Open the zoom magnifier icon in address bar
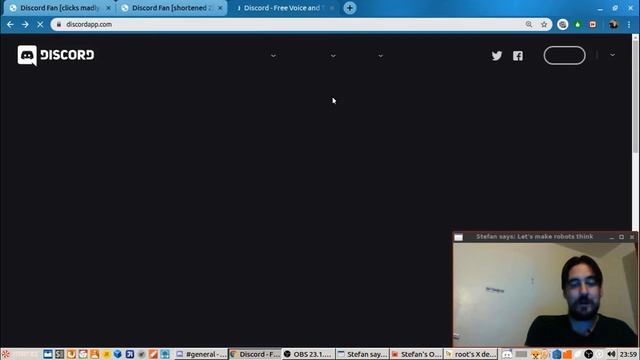640x360 pixels. [x=529, y=24]
